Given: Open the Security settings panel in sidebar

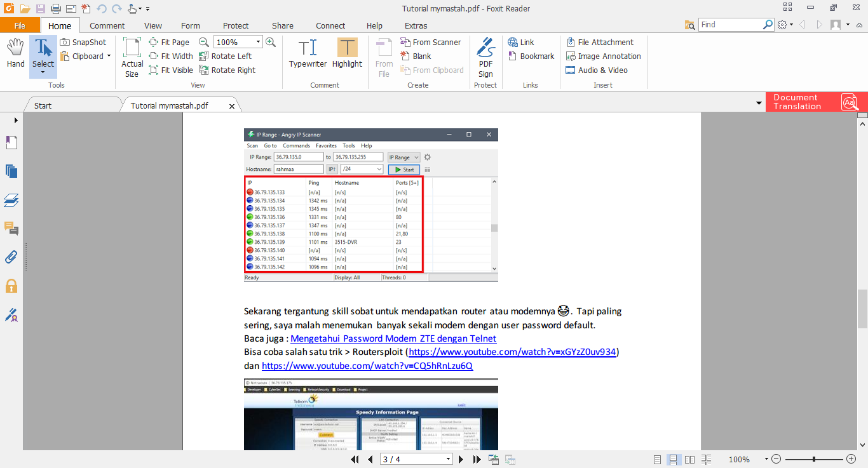Looking at the screenshot, I should [11, 286].
